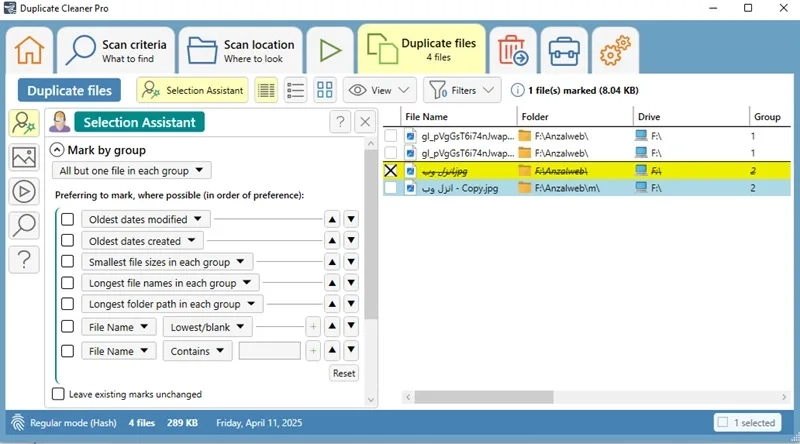Mark first gl_pVgGsT6i74nJwap file checkbox
The width and height of the screenshot is (800, 444).
click(x=390, y=136)
